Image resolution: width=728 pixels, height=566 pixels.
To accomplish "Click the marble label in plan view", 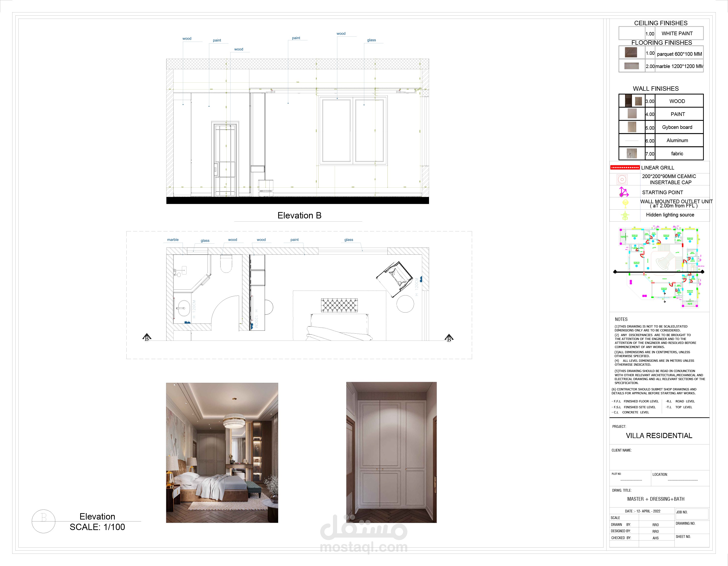I will (173, 239).
